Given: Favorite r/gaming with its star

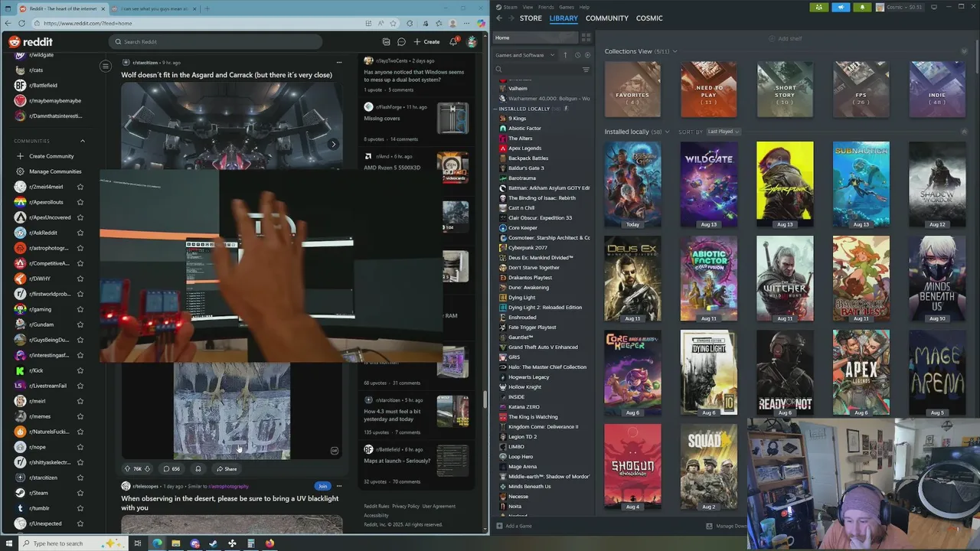Looking at the screenshot, I should [x=80, y=309].
